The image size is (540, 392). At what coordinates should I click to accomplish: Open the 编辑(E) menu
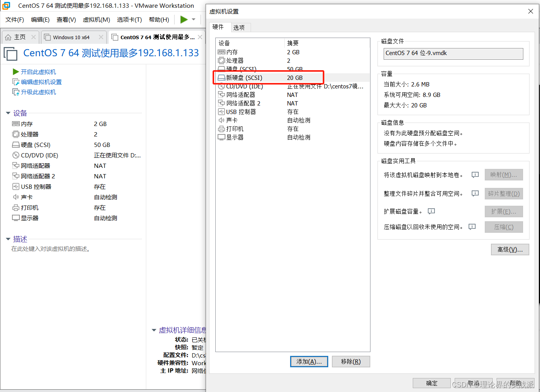tap(40, 19)
